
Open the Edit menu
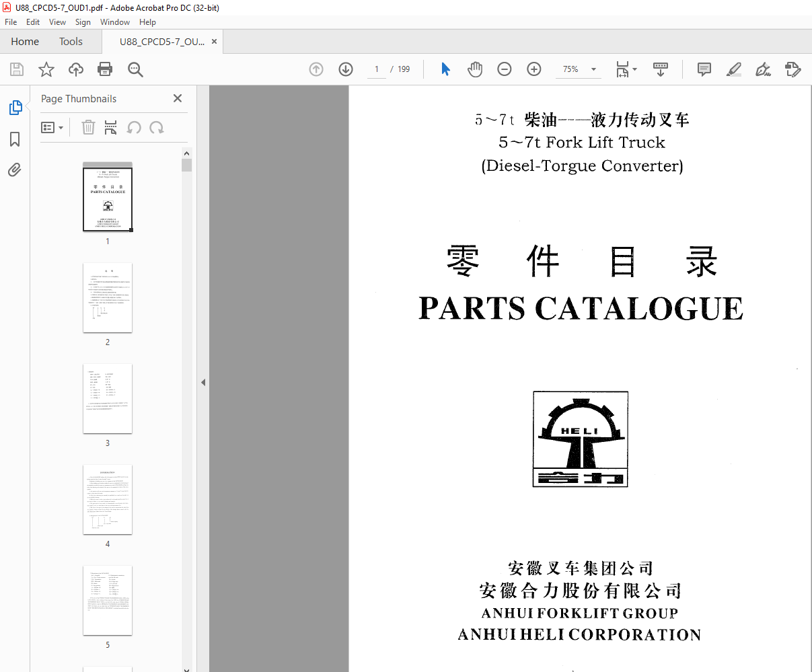click(x=33, y=22)
